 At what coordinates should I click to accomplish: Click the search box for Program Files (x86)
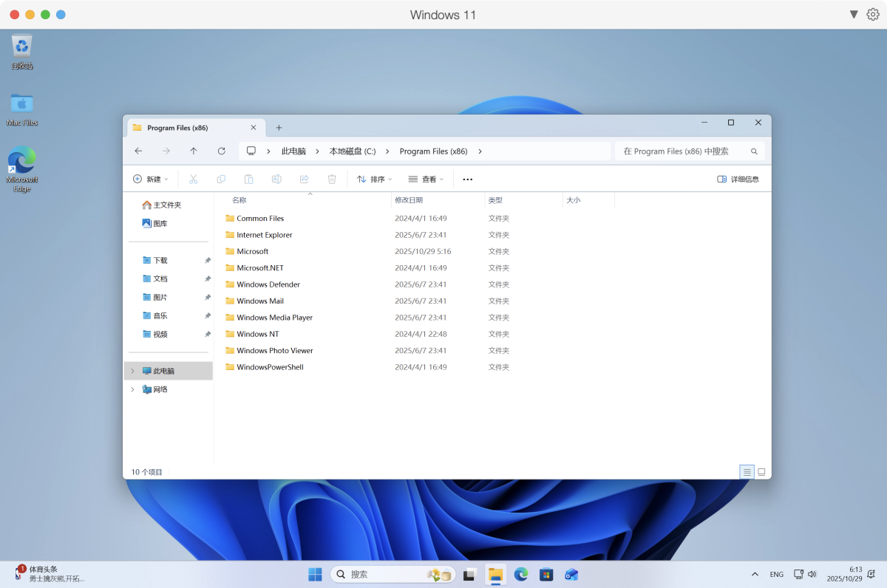point(684,151)
